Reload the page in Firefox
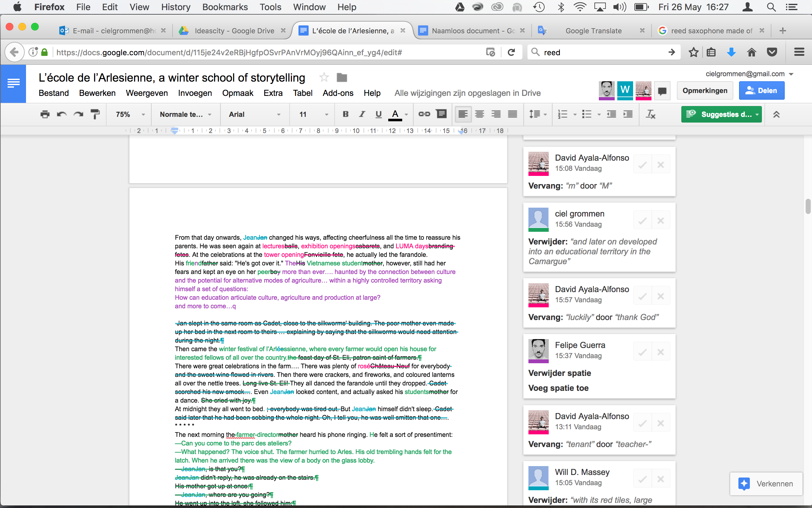Image resolution: width=812 pixels, height=508 pixels. (x=511, y=52)
